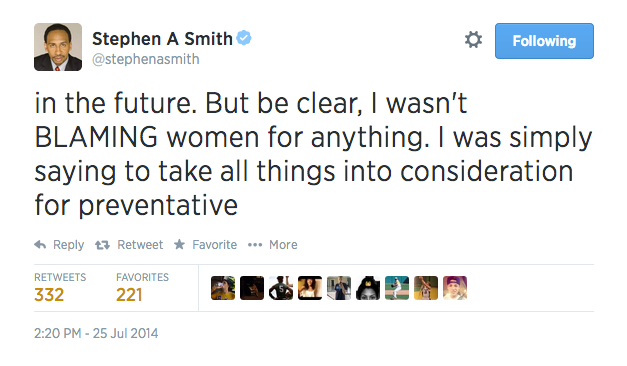This screenshot has width=627, height=366.
Task: Click the retweet arrows icon
Action: [x=102, y=245]
